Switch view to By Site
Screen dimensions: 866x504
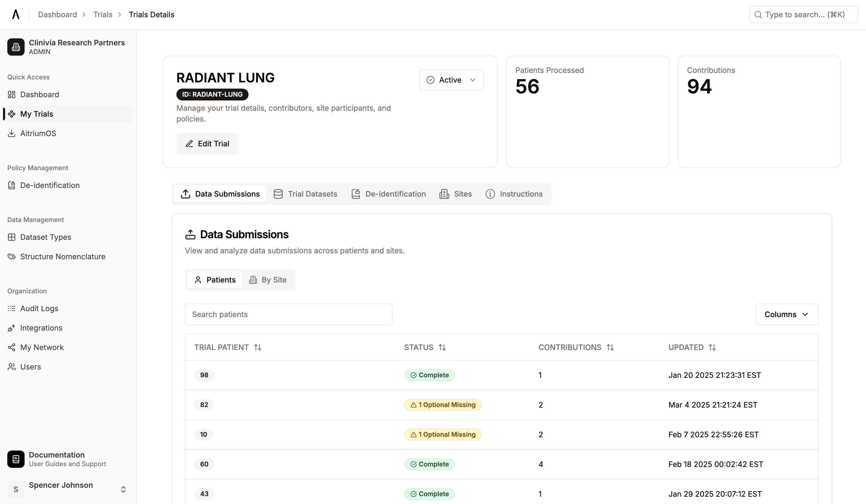point(268,280)
